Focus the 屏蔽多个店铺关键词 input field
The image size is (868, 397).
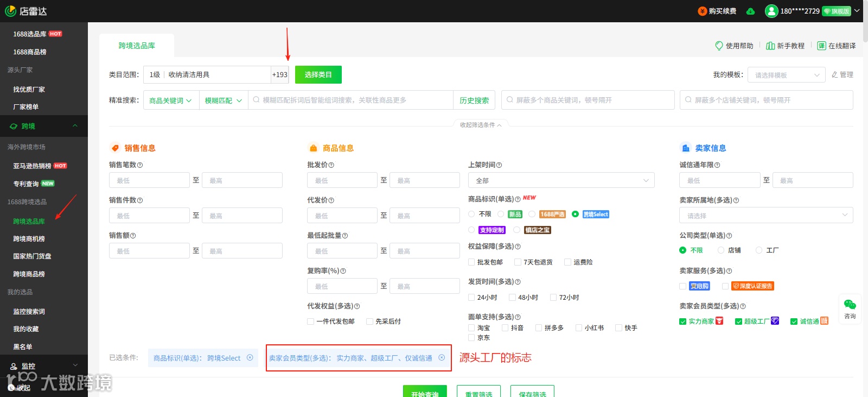[x=767, y=100]
